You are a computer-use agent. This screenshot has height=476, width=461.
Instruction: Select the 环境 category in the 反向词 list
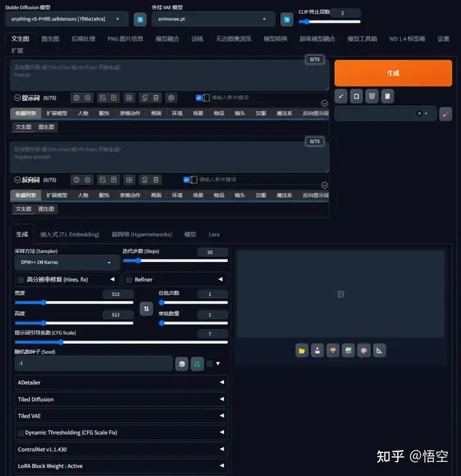pyautogui.click(x=177, y=195)
